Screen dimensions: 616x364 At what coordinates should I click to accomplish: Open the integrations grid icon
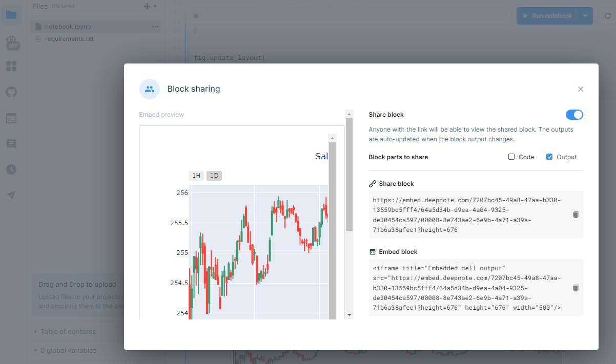pyautogui.click(x=11, y=67)
